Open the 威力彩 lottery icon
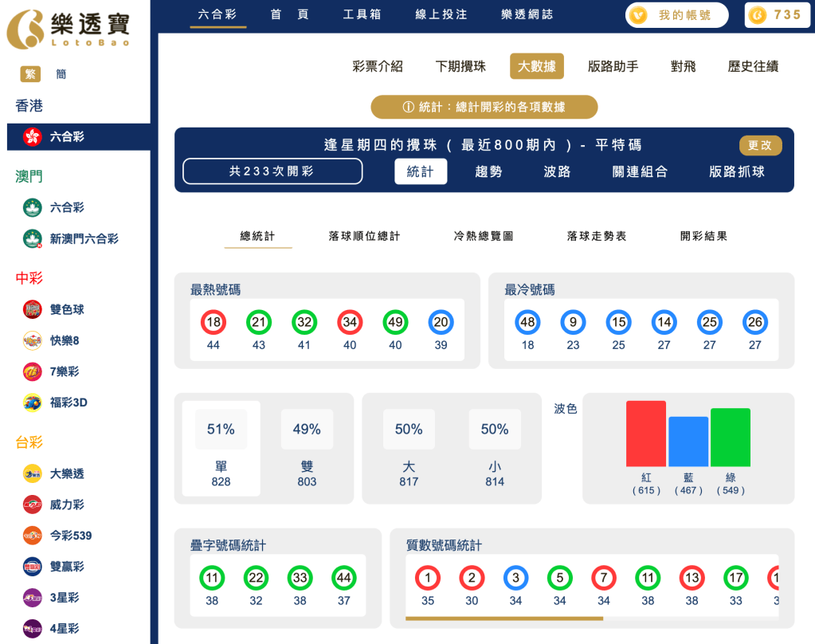815x644 pixels. pyautogui.click(x=33, y=505)
